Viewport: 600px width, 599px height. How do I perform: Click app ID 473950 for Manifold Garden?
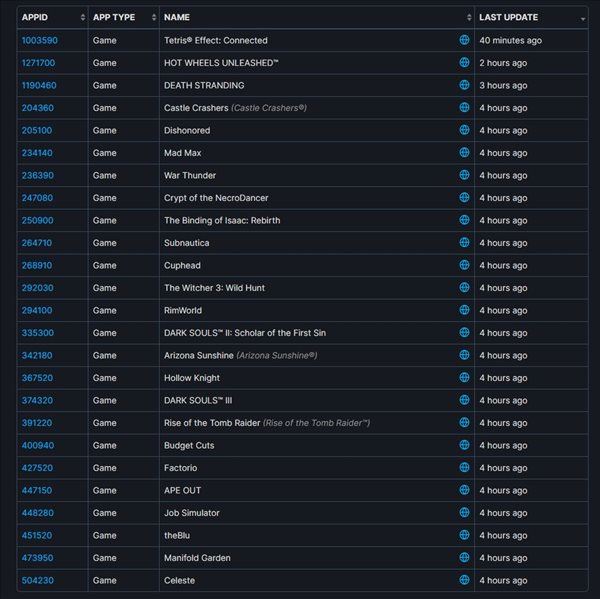pos(38,558)
